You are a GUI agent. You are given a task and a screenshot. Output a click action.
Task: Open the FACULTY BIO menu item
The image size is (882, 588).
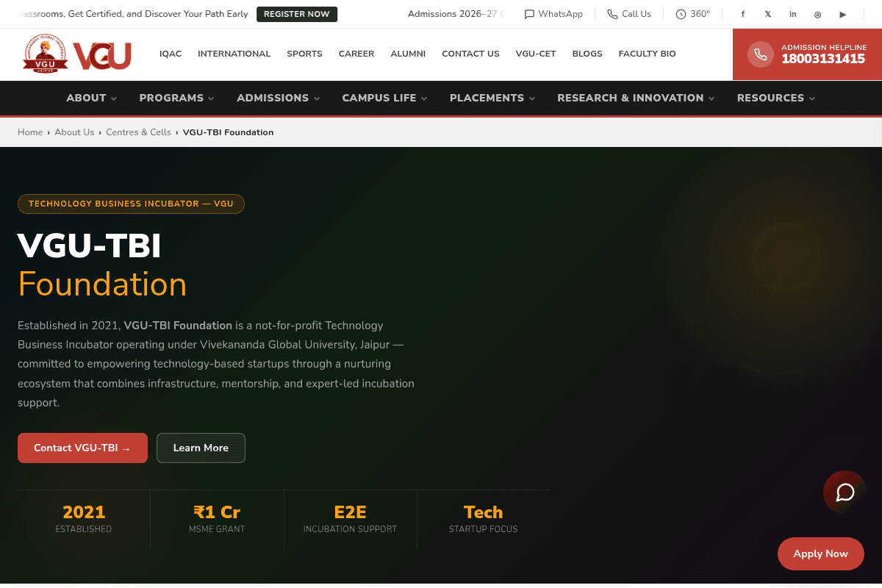(647, 54)
